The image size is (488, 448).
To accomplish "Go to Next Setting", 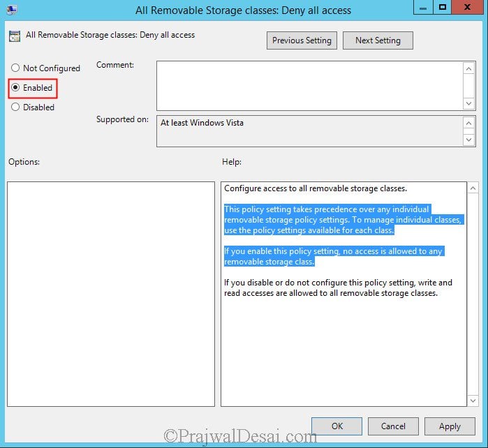I will pyautogui.click(x=378, y=40).
